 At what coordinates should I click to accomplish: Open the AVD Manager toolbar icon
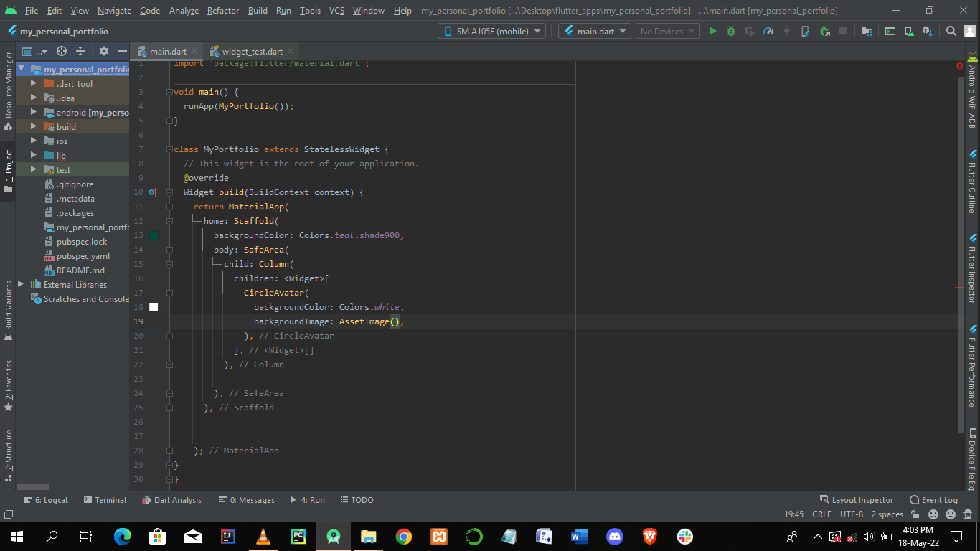coord(909,31)
